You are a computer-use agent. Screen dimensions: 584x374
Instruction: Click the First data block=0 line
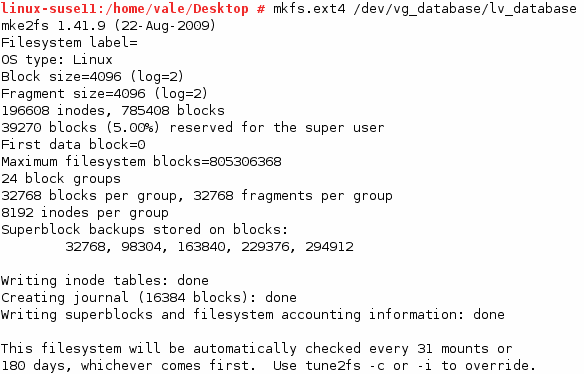[73, 145]
